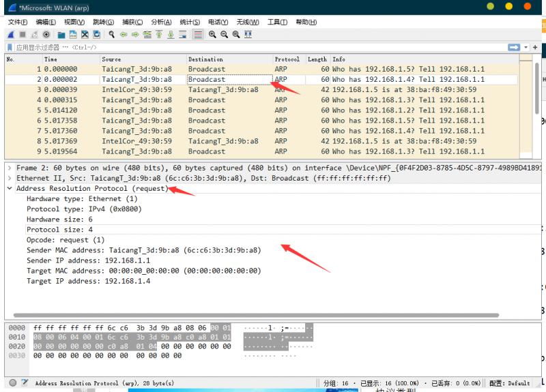Click the packet details horizontal scrollbar
The image size is (546, 392).
click(256, 315)
